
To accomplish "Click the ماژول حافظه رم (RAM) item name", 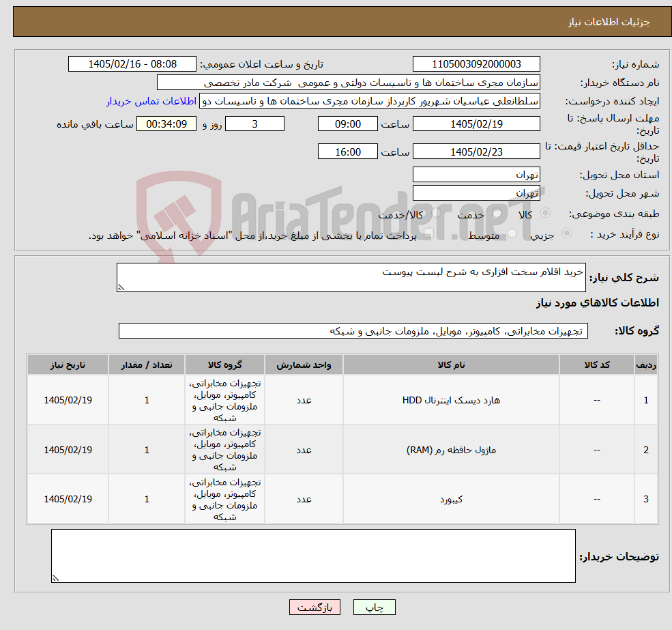I will [x=451, y=450].
